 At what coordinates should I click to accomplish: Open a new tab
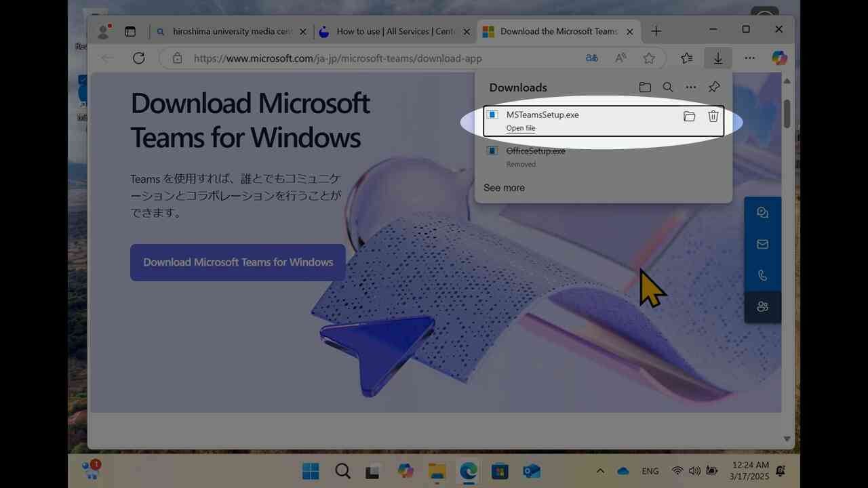656,31
